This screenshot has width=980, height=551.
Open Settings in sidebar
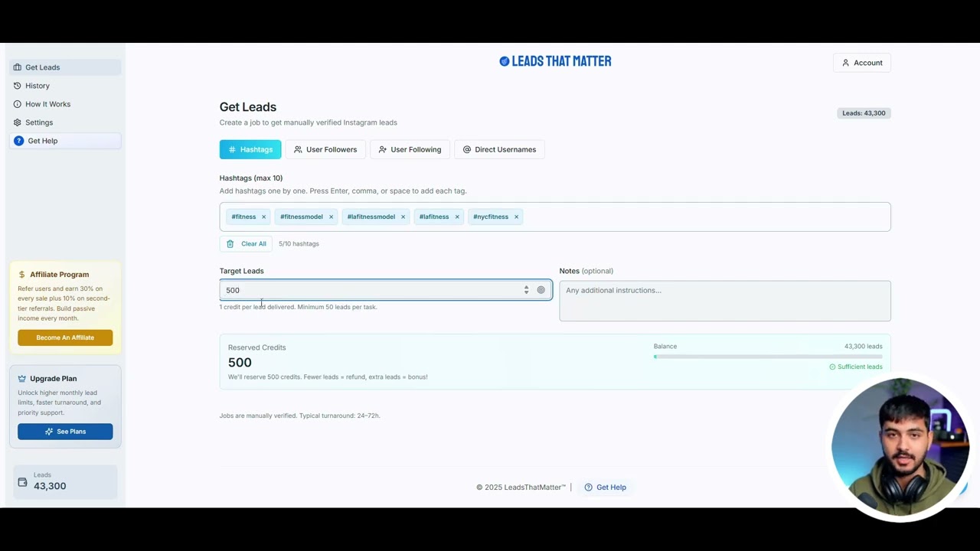(x=65, y=122)
